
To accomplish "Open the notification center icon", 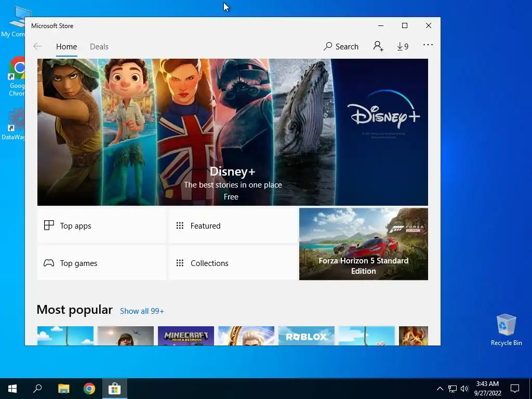I will coord(515,389).
